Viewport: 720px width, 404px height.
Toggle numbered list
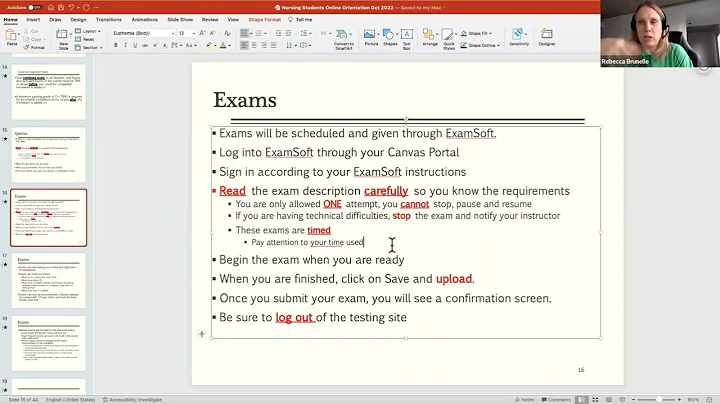tap(260, 33)
